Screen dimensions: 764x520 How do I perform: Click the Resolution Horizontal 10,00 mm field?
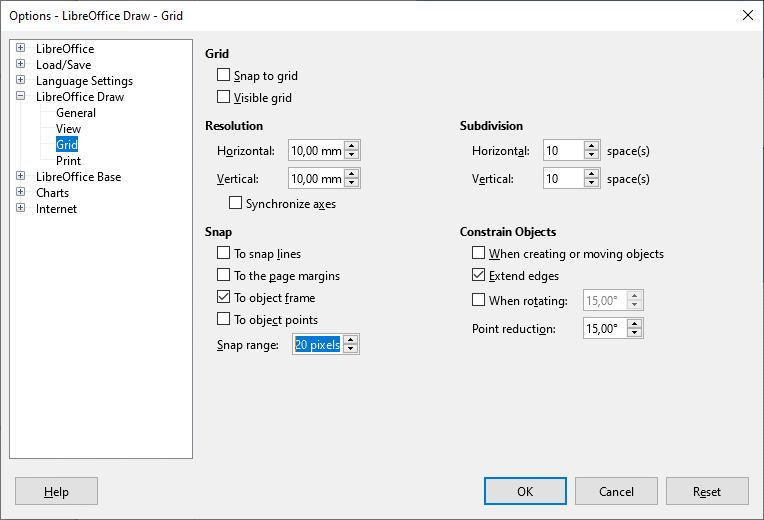click(x=317, y=150)
